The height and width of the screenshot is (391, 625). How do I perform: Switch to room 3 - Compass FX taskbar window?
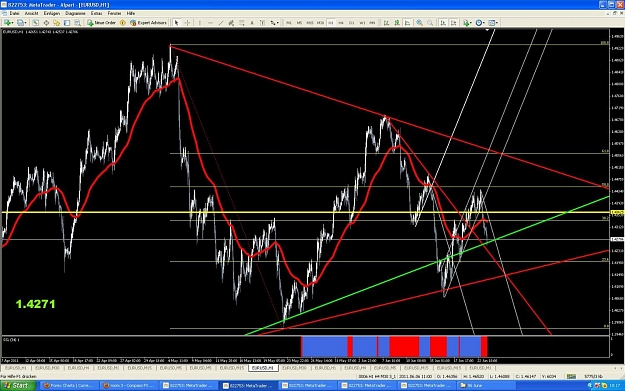129,385
